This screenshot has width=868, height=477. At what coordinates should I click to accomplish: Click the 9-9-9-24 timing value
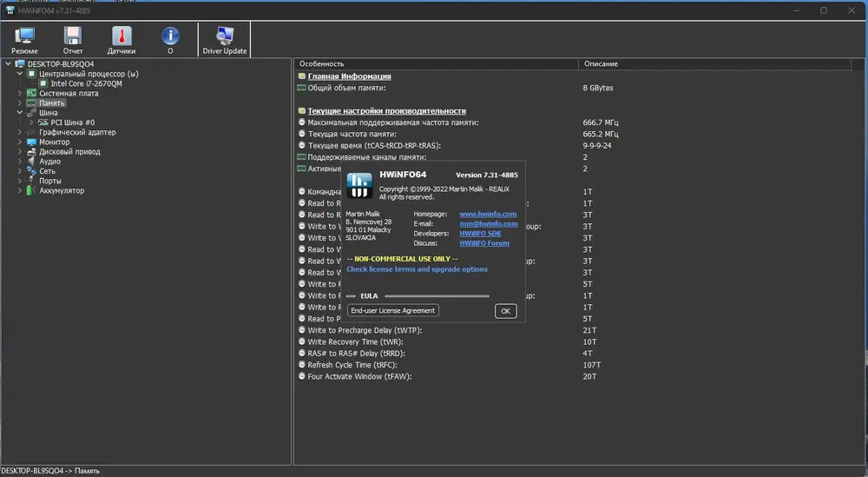[597, 146]
